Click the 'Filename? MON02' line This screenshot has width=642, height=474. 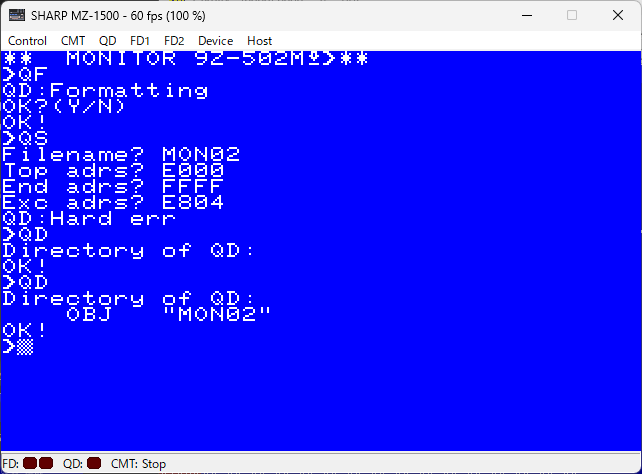(121, 154)
